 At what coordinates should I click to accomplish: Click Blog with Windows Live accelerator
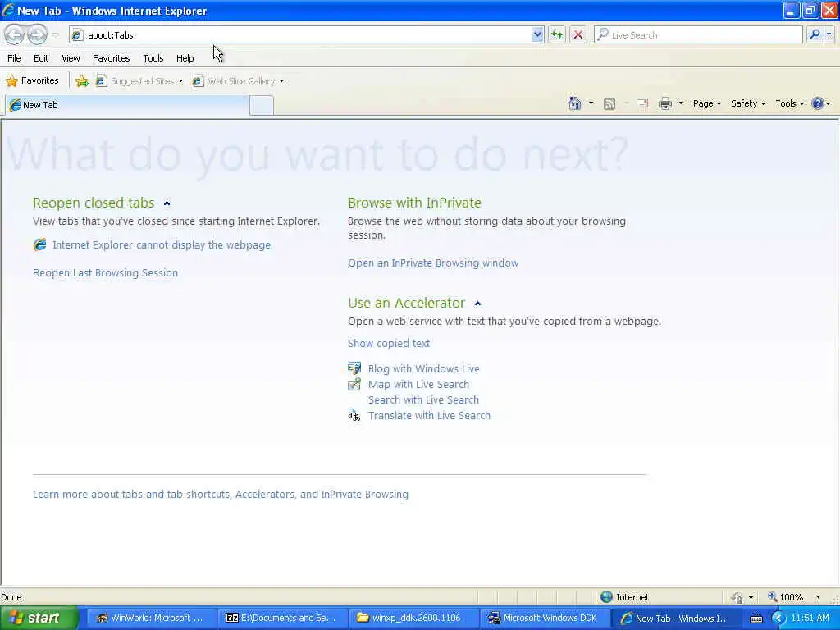tap(424, 368)
